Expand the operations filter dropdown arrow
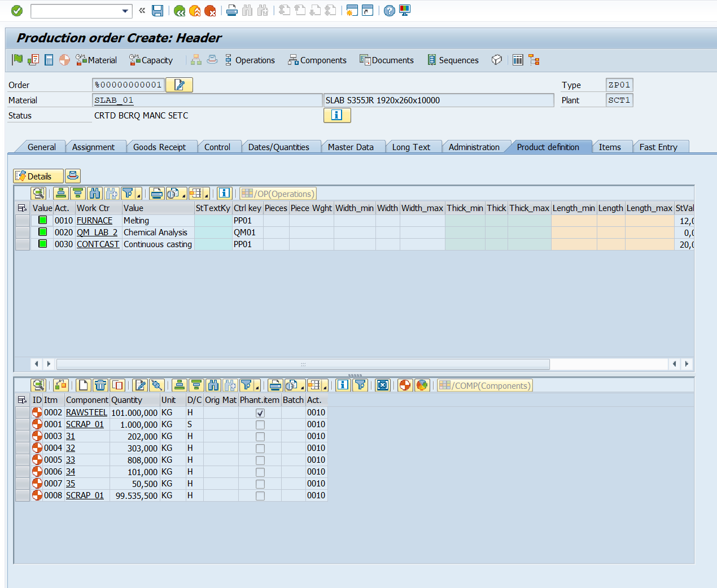 (x=138, y=196)
